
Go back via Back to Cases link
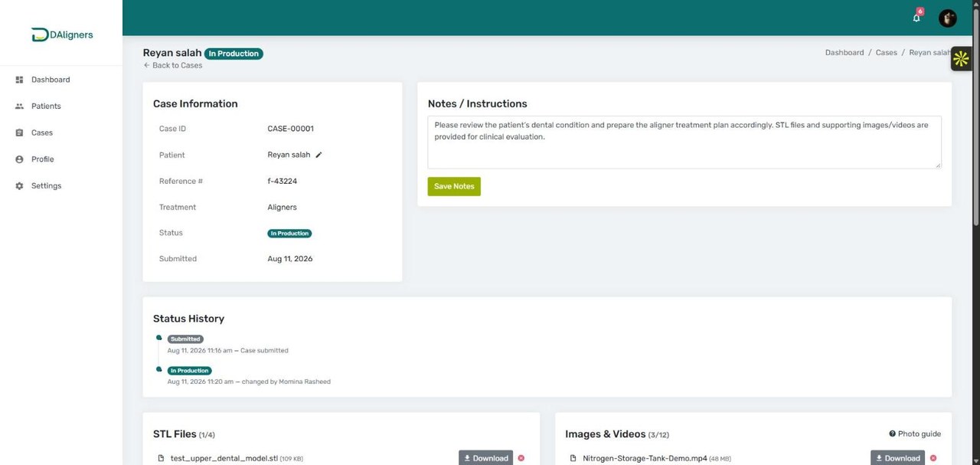(173, 66)
